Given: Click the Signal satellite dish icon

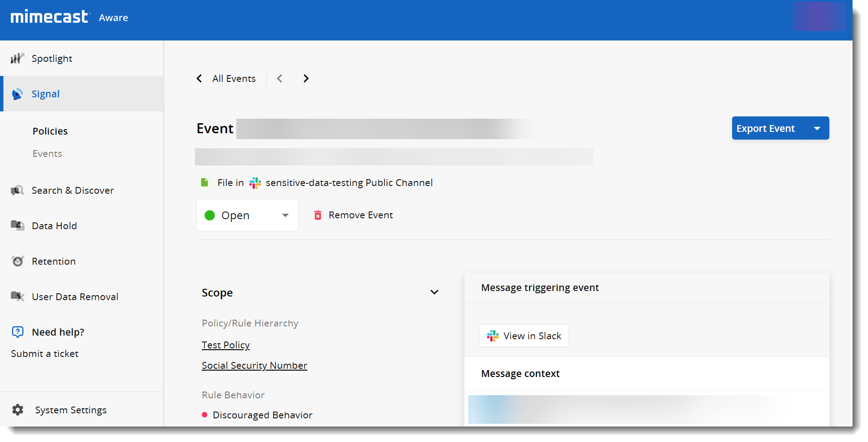Looking at the screenshot, I should click(17, 94).
